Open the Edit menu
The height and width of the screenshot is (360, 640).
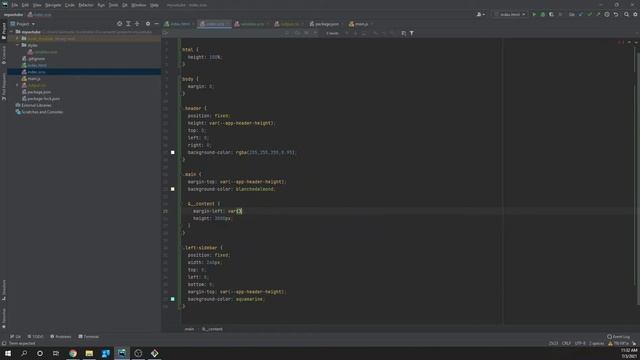coord(25,5)
